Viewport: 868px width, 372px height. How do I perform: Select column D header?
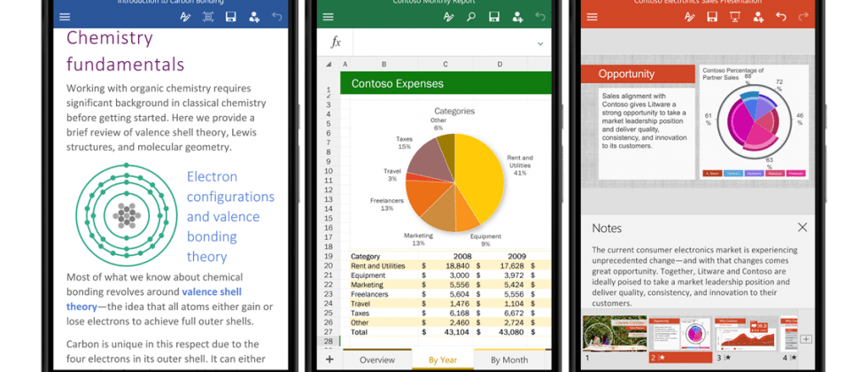(x=500, y=65)
